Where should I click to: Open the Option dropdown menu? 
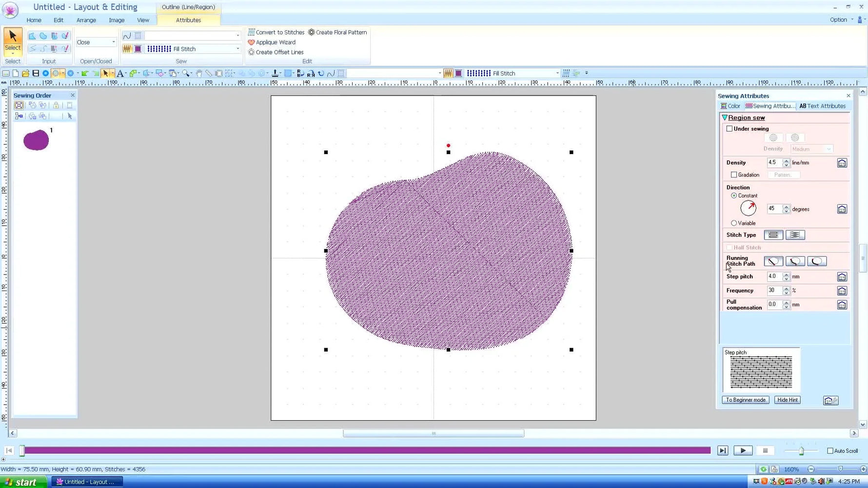point(842,20)
